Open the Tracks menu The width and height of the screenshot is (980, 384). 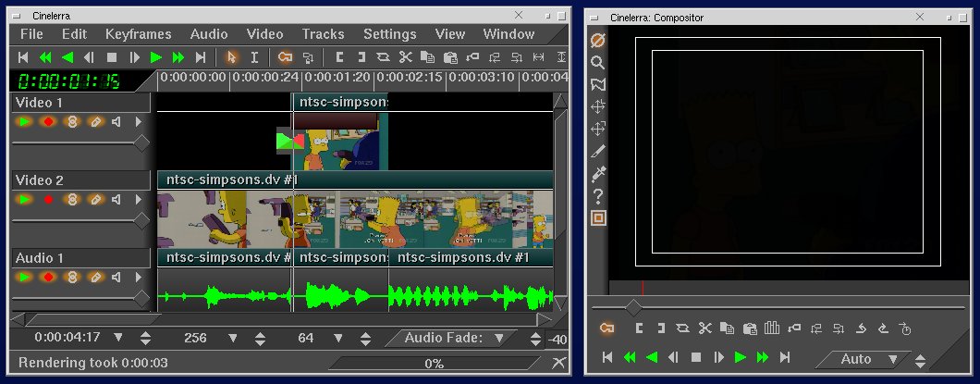tap(323, 34)
